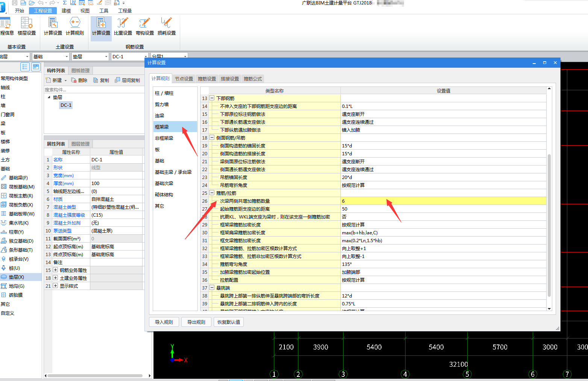
Task: Select 条形基础(T) item
Action: click(x=21, y=250)
